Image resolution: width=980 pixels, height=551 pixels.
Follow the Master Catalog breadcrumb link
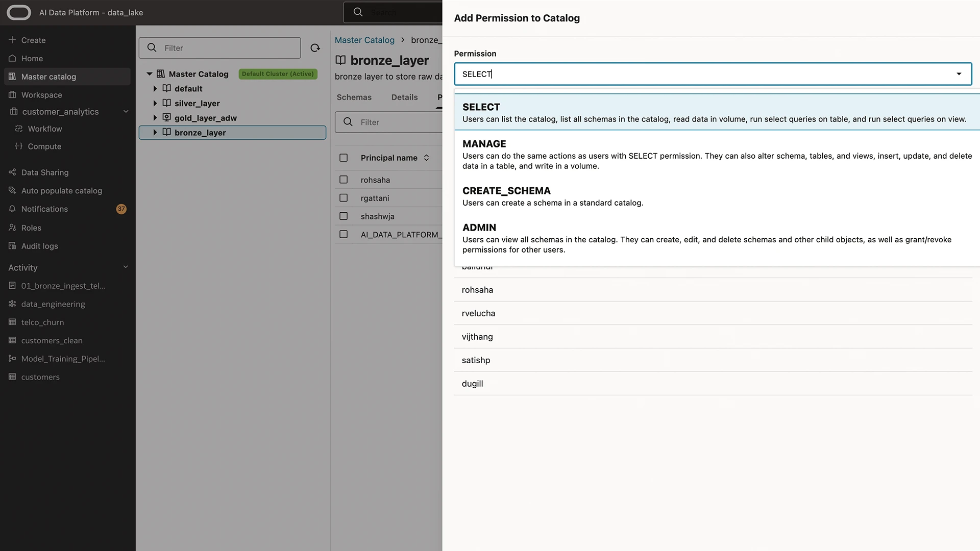364,40
